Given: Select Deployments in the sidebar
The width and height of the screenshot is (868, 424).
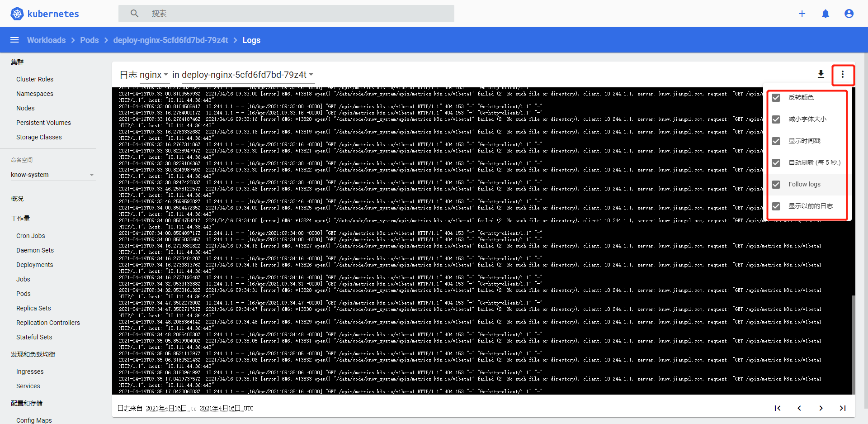Looking at the screenshot, I should (x=34, y=264).
